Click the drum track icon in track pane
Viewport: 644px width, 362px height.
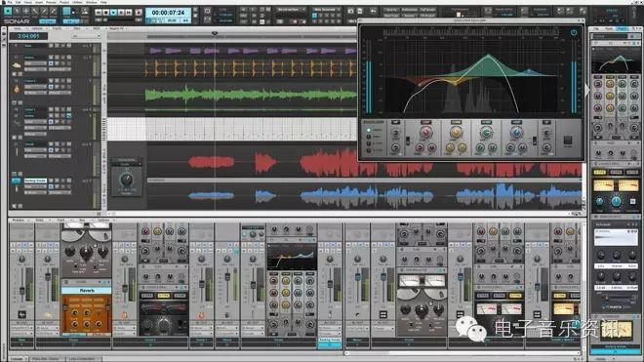click(17, 65)
